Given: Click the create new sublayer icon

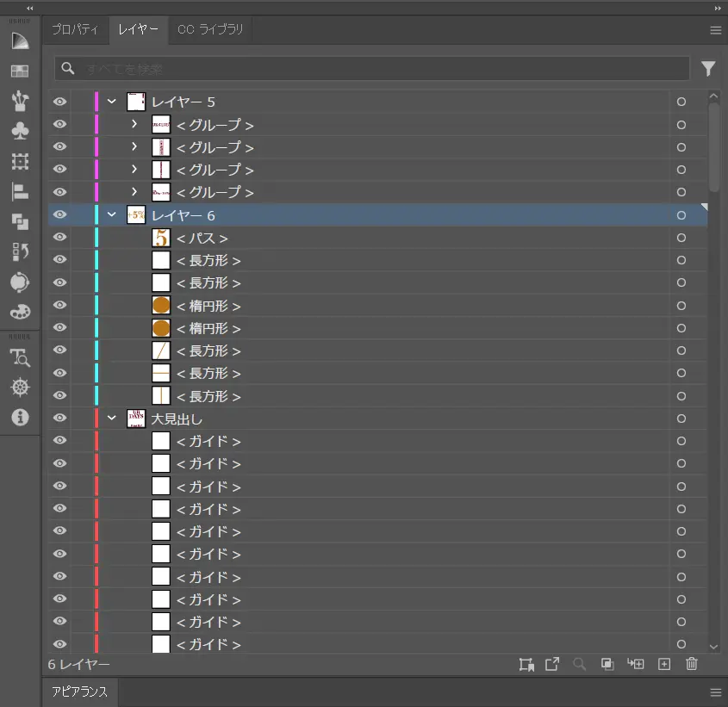Looking at the screenshot, I should pos(636,664).
